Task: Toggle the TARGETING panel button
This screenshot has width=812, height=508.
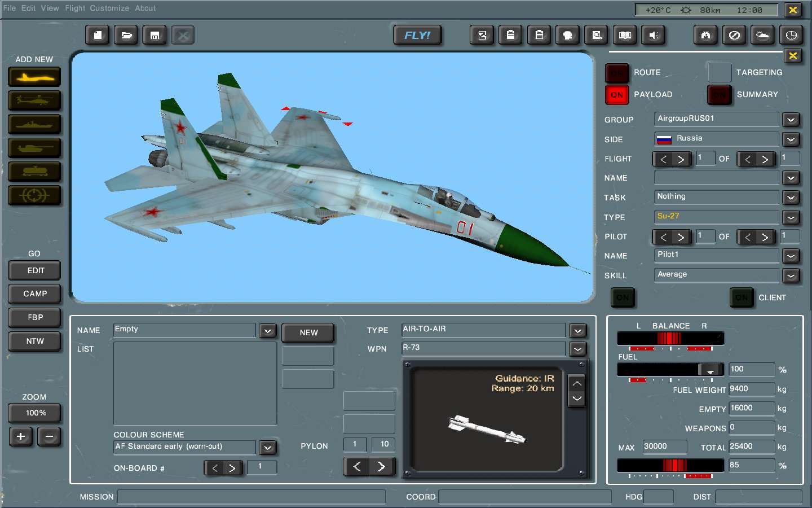Action: 720,73
